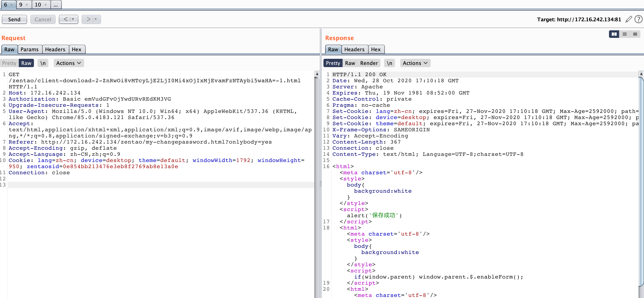Click the zentaosid cookie value
Image resolution: width=644 pixels, height=298 pixels.
coord(121,166)
